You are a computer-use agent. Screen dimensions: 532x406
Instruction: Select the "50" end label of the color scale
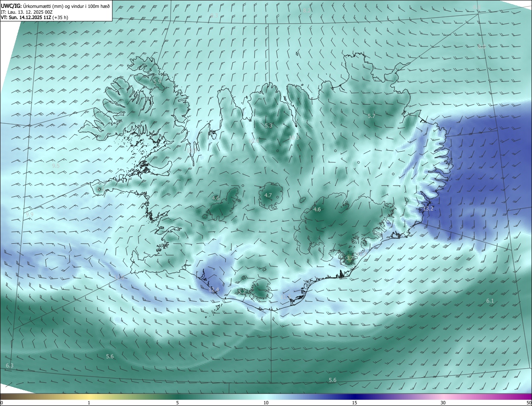point(529,403)
